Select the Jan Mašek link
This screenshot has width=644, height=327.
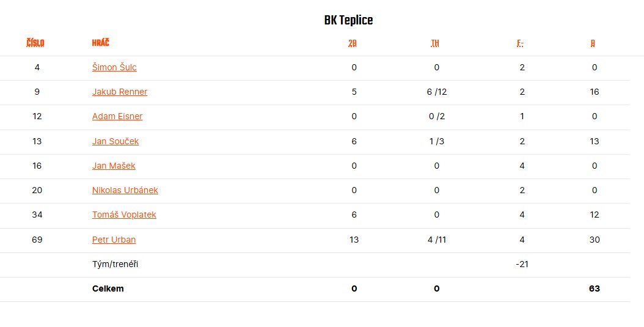114,166
